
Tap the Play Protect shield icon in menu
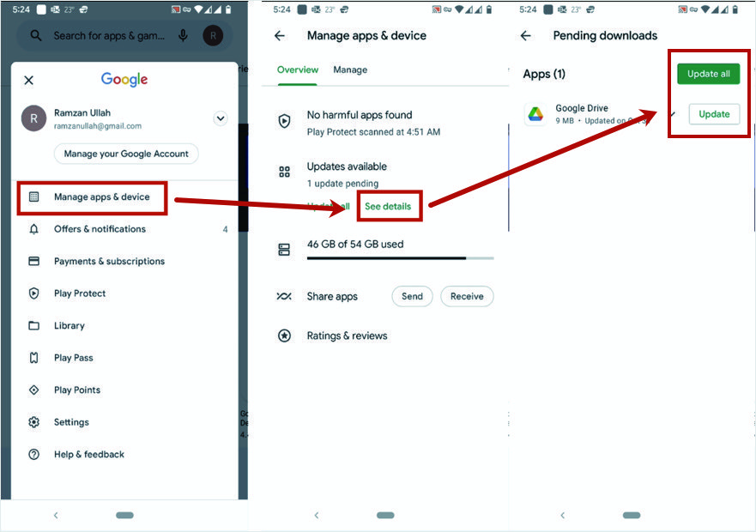(33, 293)
